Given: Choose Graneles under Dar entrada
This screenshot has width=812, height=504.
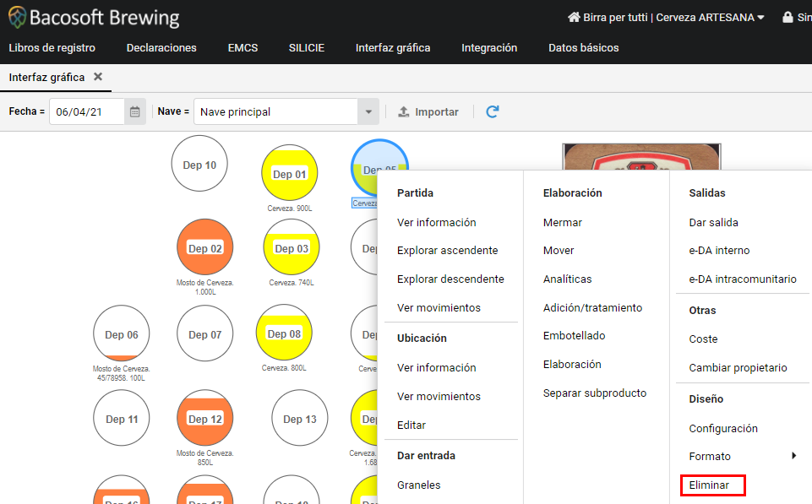Looking at the screenshot, I should click(x=418, y=485).
